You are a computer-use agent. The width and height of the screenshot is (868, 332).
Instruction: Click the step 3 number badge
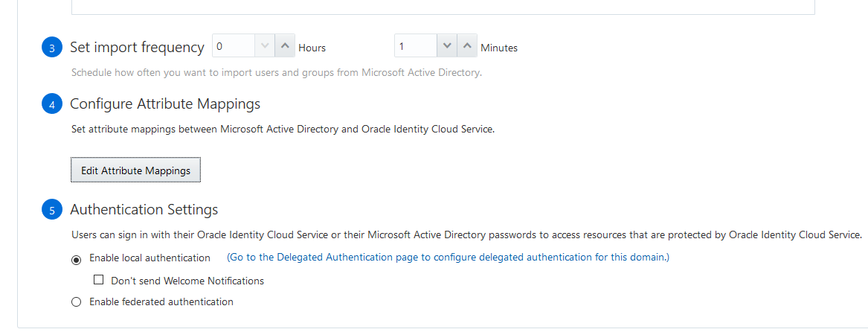[51, 48]
